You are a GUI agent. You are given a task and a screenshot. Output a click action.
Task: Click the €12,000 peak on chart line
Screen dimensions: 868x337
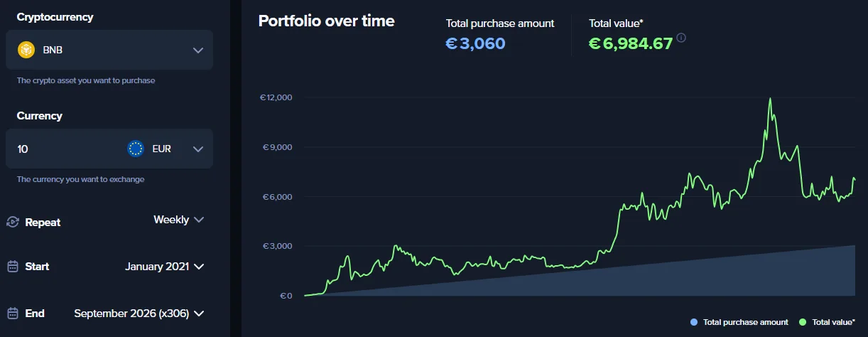click(770, 100)
